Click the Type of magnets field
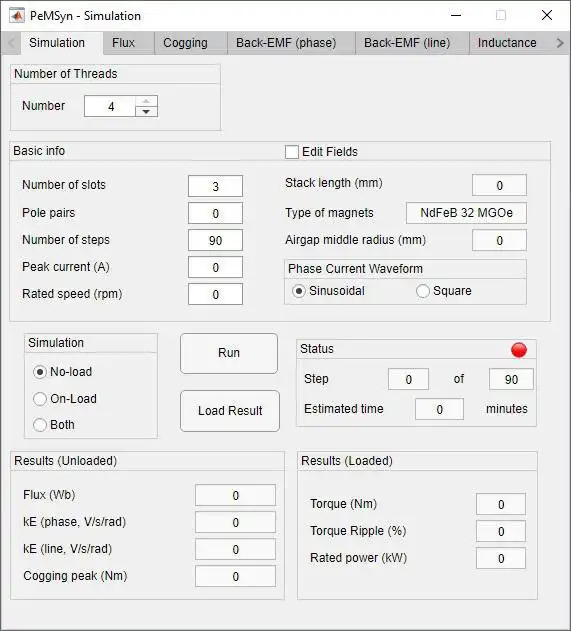571x631 pixels. pos(466,213)
